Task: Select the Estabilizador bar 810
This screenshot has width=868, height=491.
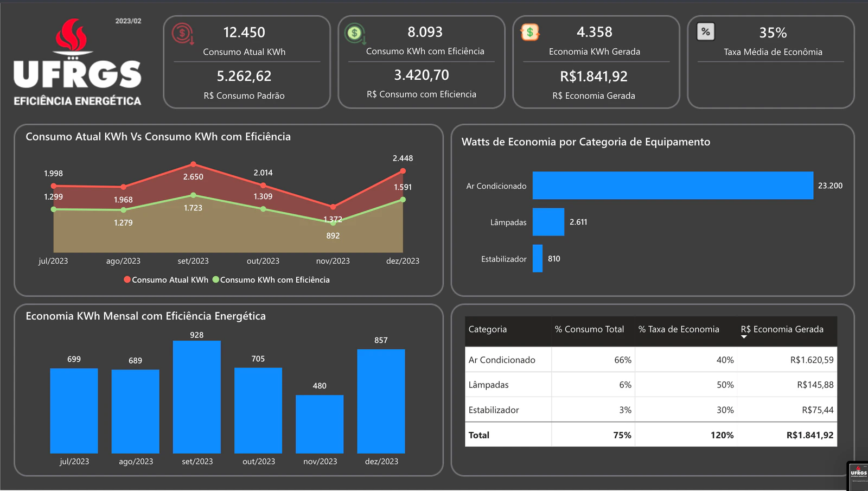Action: (538, 258)
